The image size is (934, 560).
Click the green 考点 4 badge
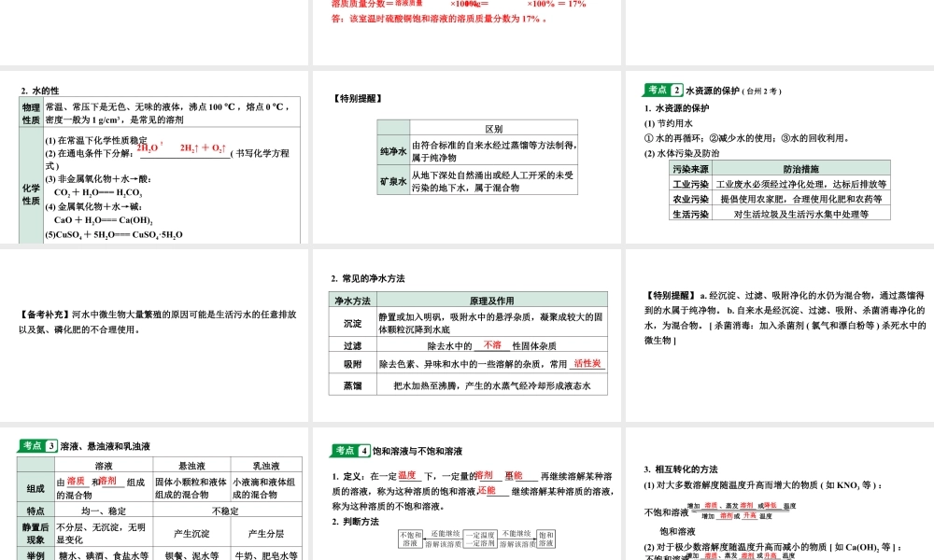click(351, 450)
